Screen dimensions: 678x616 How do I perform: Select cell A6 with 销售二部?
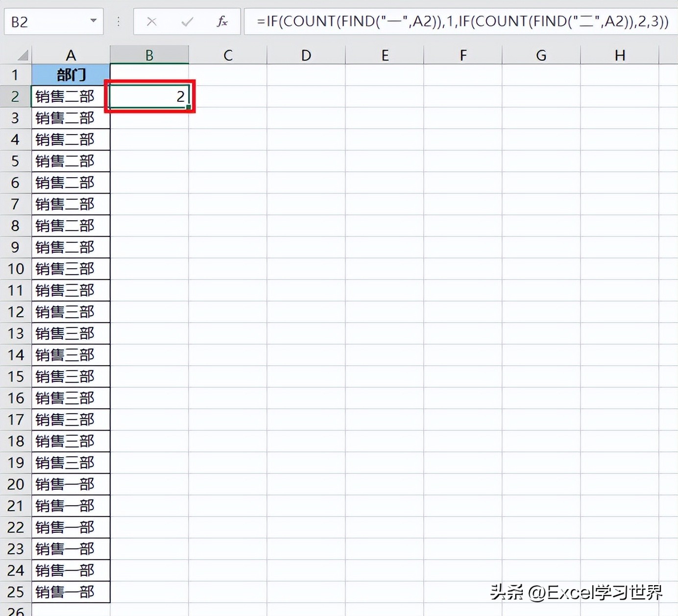[x=71, y=183]
